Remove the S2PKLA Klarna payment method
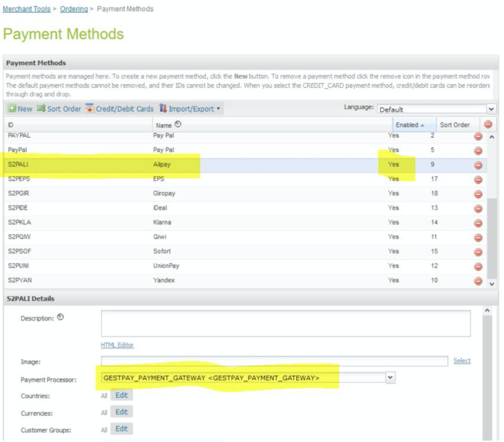This screenshot has width=504, height=442. [x=478, y=223]
